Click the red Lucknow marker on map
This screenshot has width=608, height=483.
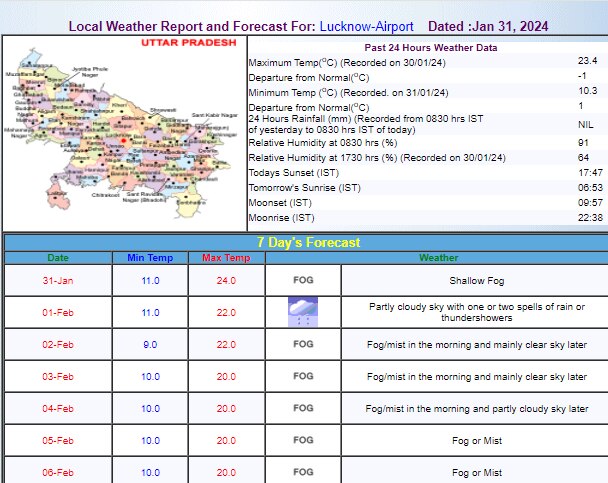[124, 141]
